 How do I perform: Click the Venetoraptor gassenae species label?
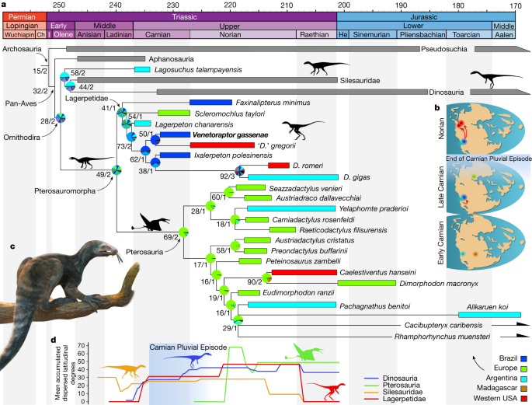[x=228, y=134]
